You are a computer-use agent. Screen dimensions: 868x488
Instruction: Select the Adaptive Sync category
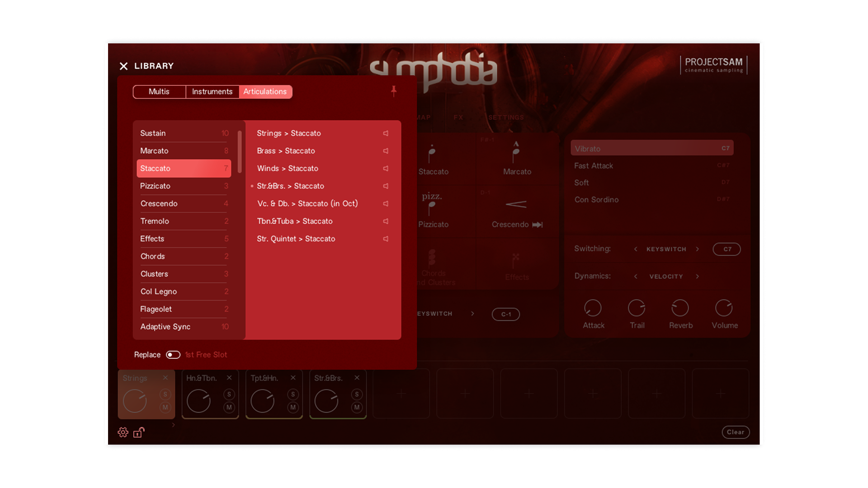(x=184, y=327)
